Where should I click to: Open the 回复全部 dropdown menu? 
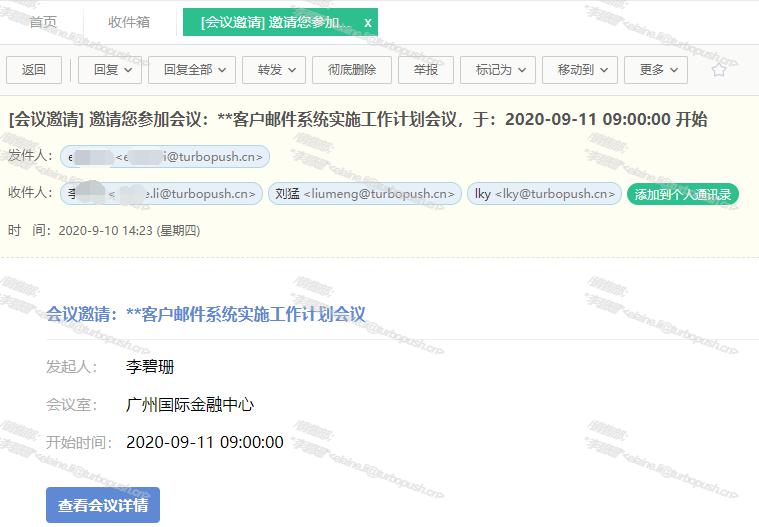pyautogui.click(x=192, y=70)
